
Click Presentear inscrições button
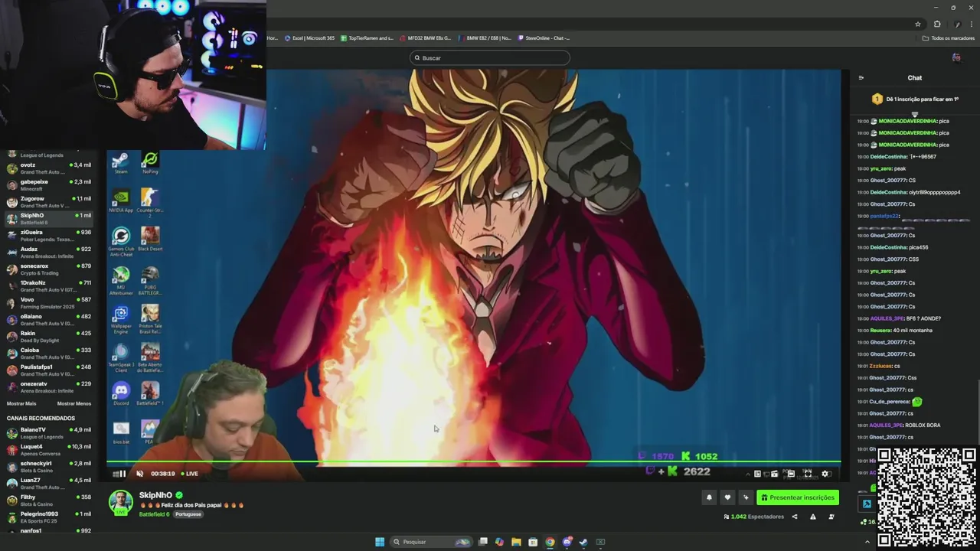tap(798, 497)
